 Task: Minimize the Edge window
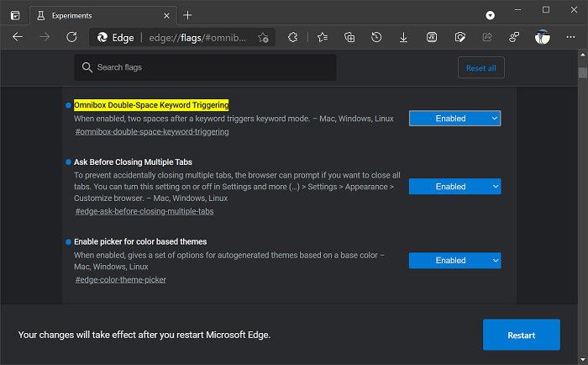(518, 10)
